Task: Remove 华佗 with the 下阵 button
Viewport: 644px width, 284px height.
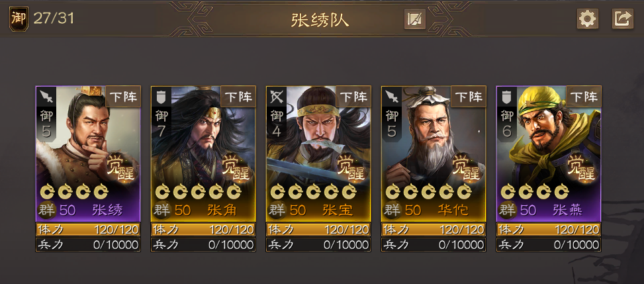Action: 469,97
